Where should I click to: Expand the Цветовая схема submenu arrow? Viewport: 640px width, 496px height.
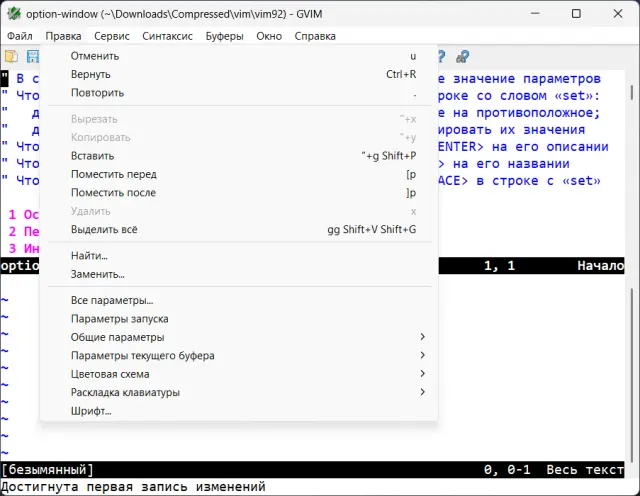[422, 374]
